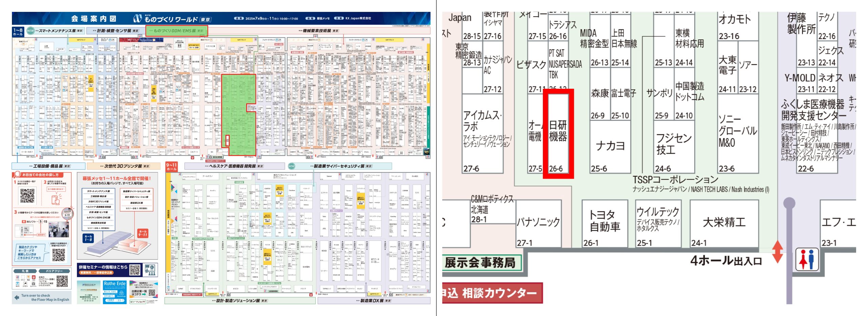The image size is (868, 316).
Task: Click the toilet icon in the 凡例 legend
Action: [x=18, y=278]
